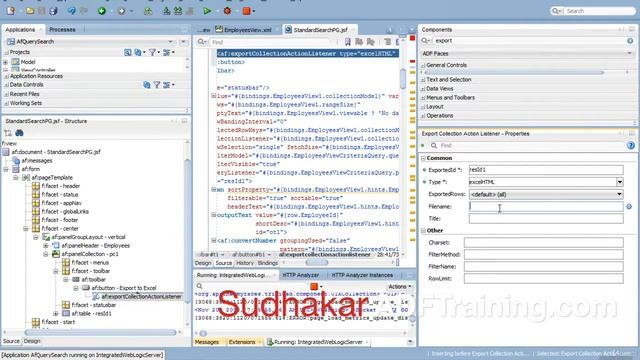Click the Properties panel help question icon

coord(631,145)
